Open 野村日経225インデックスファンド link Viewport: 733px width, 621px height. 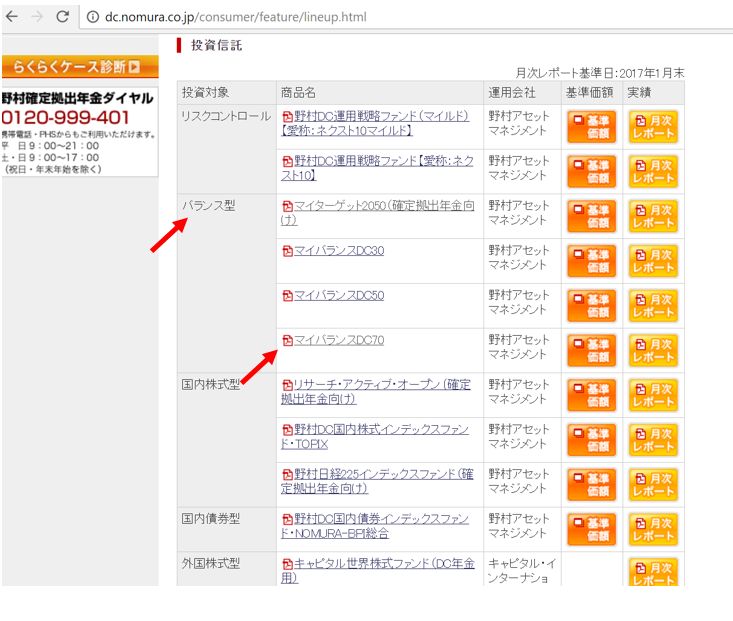coord(377,481)
